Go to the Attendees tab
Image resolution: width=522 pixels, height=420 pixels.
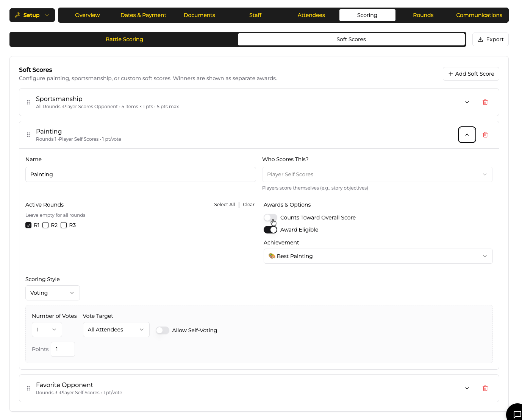click(x=311, y=15)
